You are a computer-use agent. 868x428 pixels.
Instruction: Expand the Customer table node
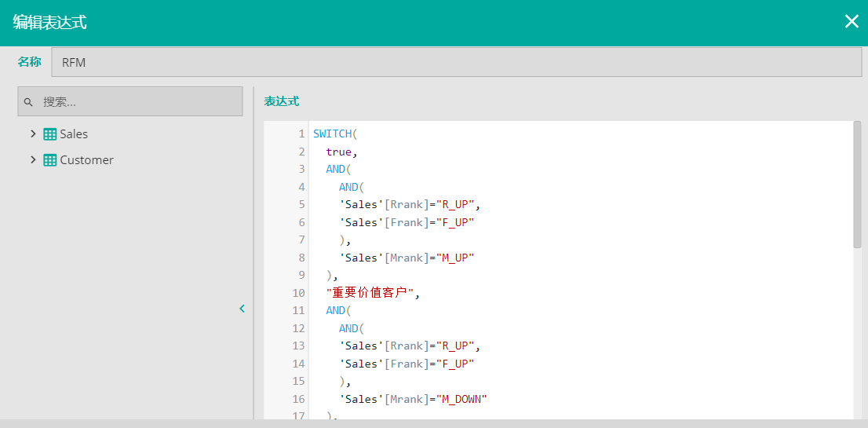pyautogui.click(x=33, y=160)
